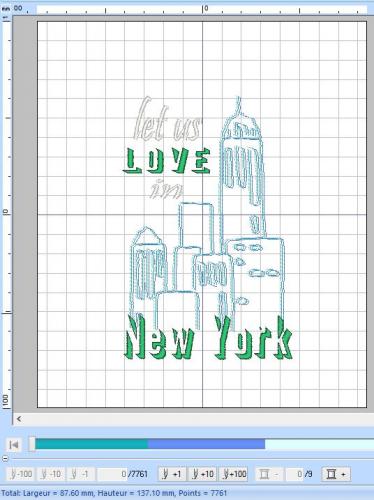Click the teal segment of the stitch timeline

tap(91, 444)
